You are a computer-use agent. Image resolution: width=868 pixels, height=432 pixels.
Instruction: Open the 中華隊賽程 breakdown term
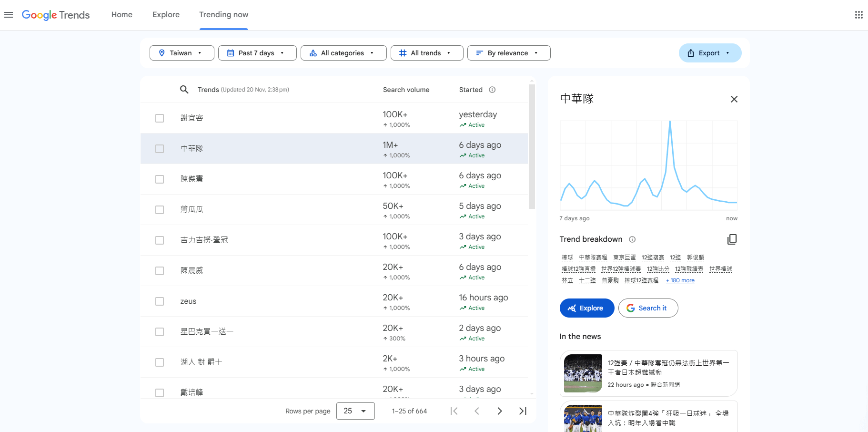pyautogui.click(x=593, y=257)
